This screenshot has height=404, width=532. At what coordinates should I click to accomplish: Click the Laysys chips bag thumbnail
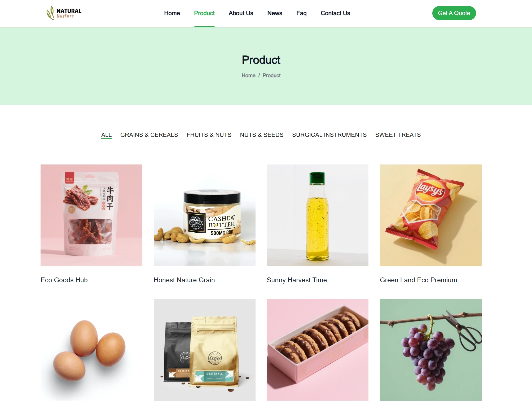click(x=431, y=215)
